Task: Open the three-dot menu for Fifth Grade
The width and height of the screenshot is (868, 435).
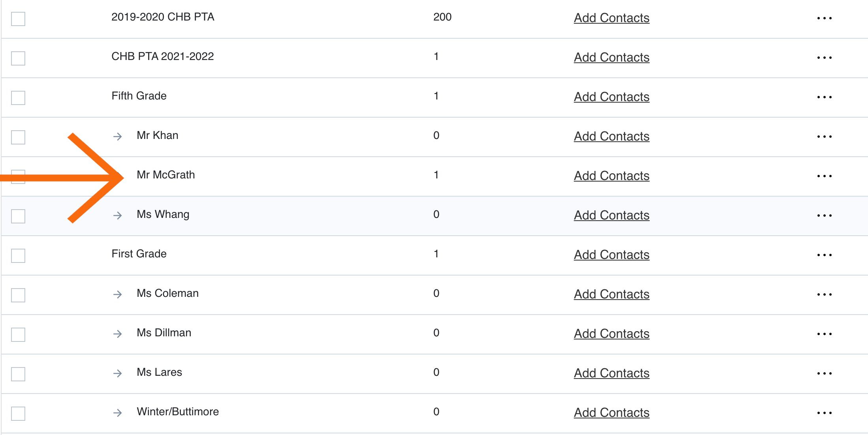Action: 824,97
